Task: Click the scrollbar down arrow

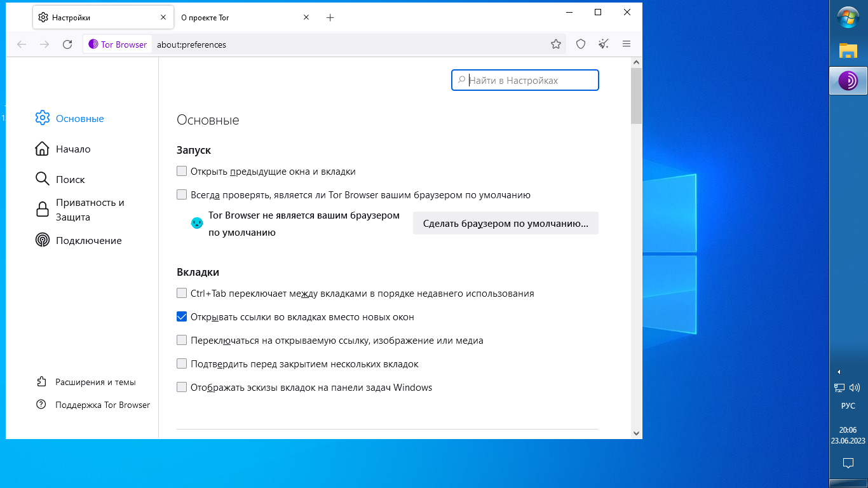Action: [637, 433]
